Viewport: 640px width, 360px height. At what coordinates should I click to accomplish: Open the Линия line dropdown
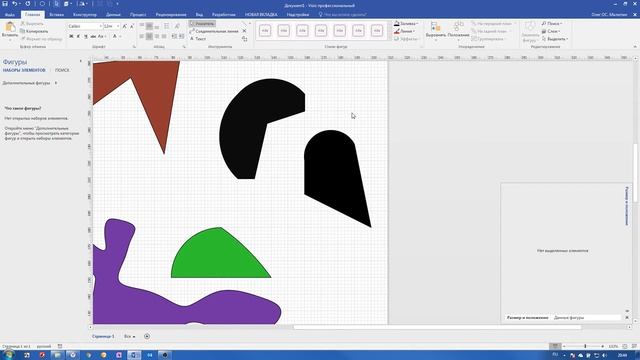point(405,31)
